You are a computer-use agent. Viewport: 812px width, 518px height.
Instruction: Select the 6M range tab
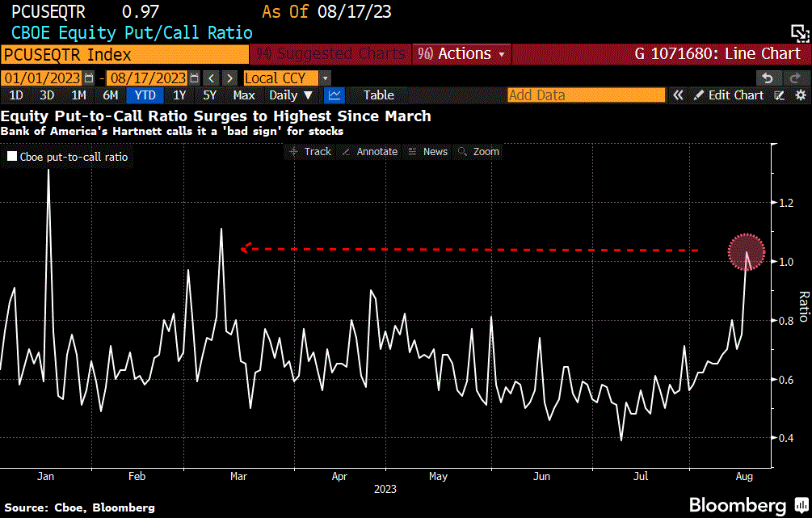coord(111,95)
